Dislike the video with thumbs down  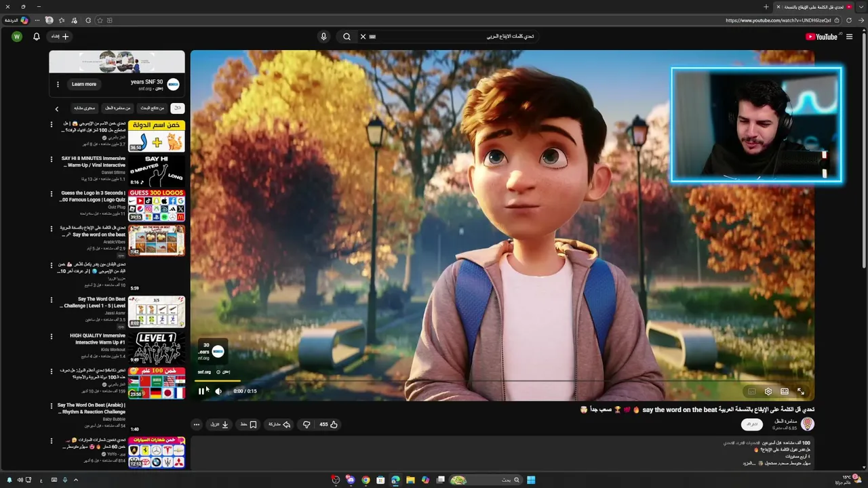coord(307,424)
